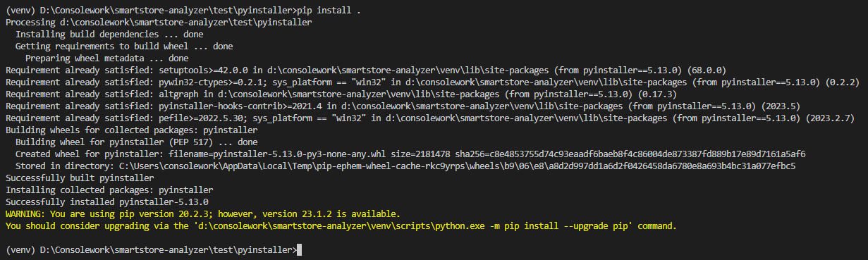
Task: Click 'Building wheel for pyinstaller (PEP 517)' line
Action: [x=137, y=142]
